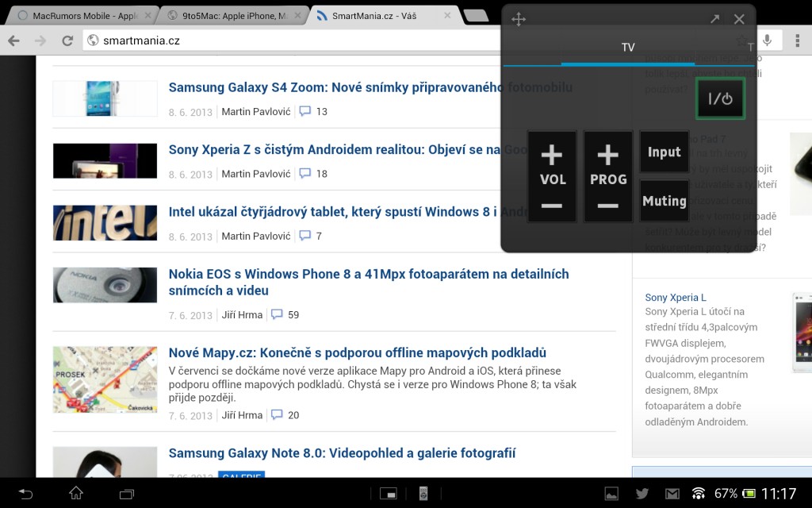Open the Sony Xperia L sidebar link
Screen dimensions: 812x508
click(x=676, y=297)
